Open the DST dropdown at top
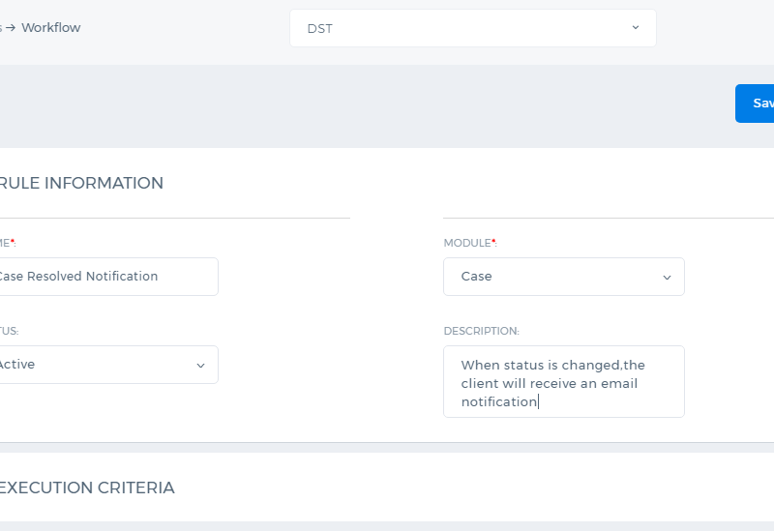The width and height of the screenshot is (774, 532). [x=473, y=28]
